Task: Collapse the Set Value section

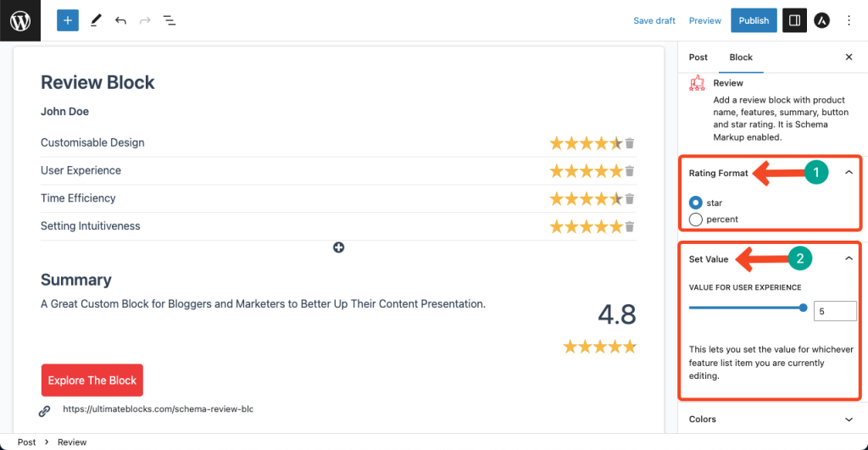Action: coord(849,258)
